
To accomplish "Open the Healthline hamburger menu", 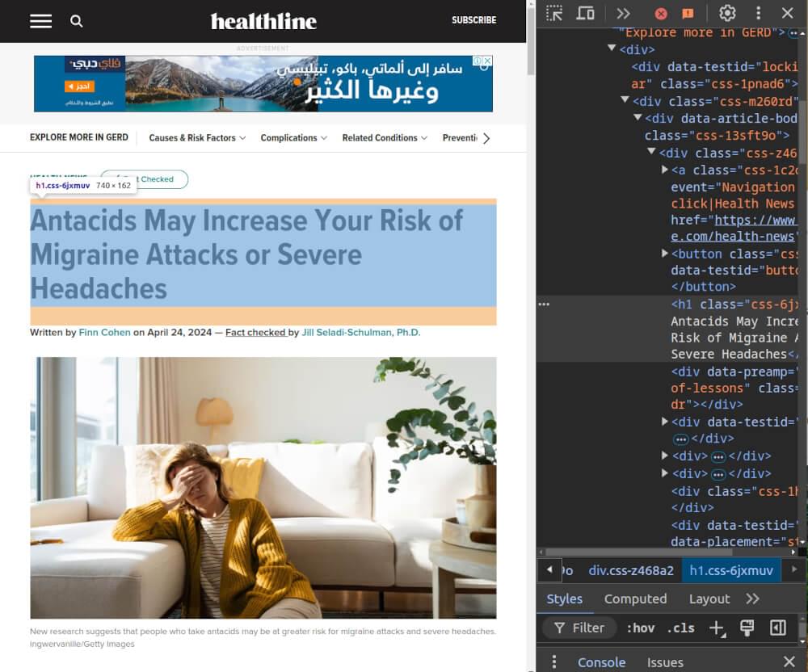I will click(x=40, y=21).
